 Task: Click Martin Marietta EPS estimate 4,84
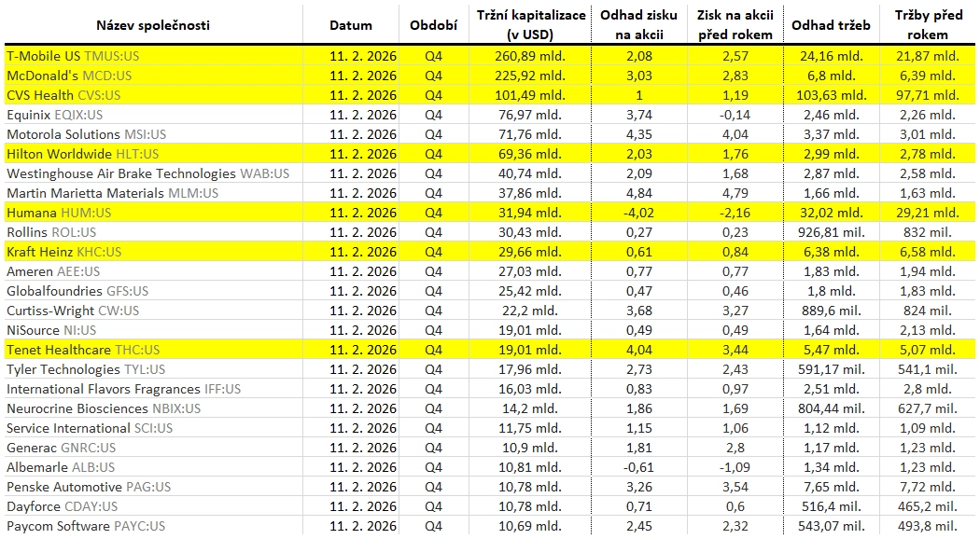coord(638,193)
